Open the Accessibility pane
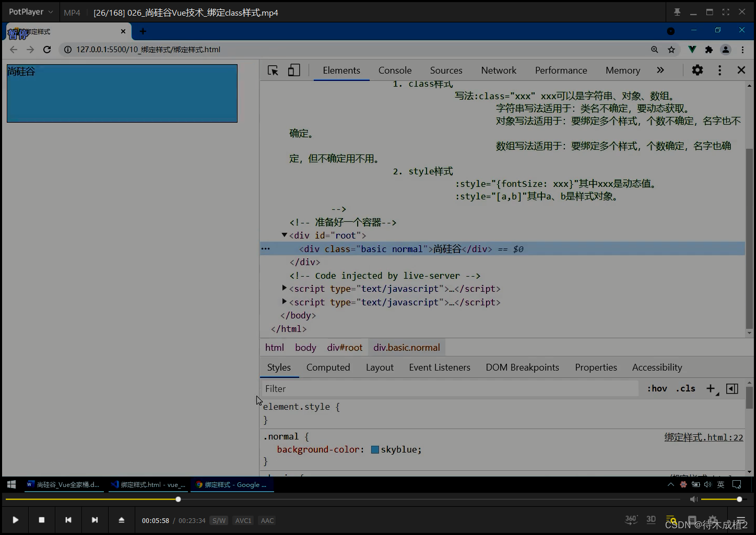 coord(657,367)
